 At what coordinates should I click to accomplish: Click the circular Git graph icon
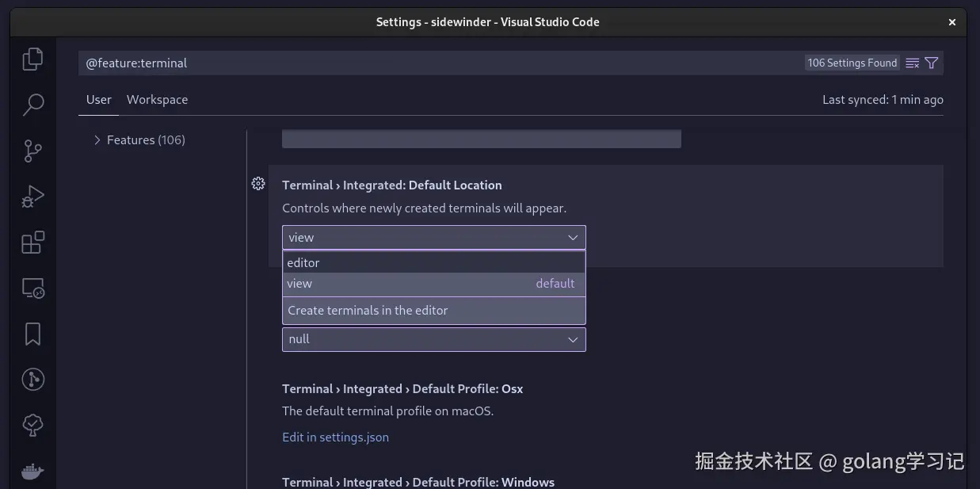click(x=32, y=380)
